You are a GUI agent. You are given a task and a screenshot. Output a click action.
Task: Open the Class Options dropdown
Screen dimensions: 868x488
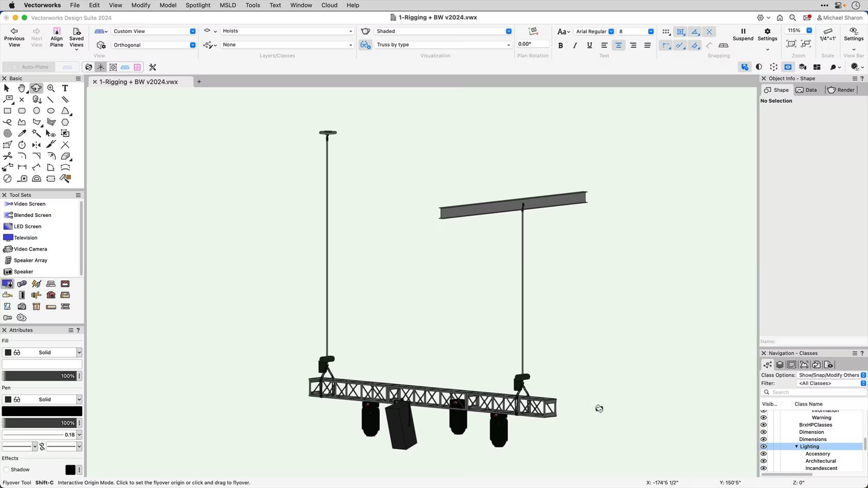pyautogui.click(x=830, y=375)
